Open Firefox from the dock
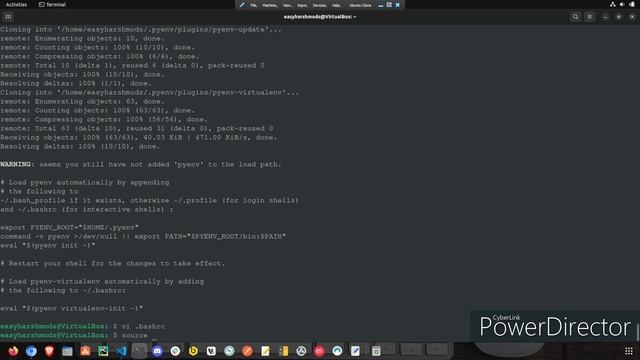640x360 pixels. point(13,351)
